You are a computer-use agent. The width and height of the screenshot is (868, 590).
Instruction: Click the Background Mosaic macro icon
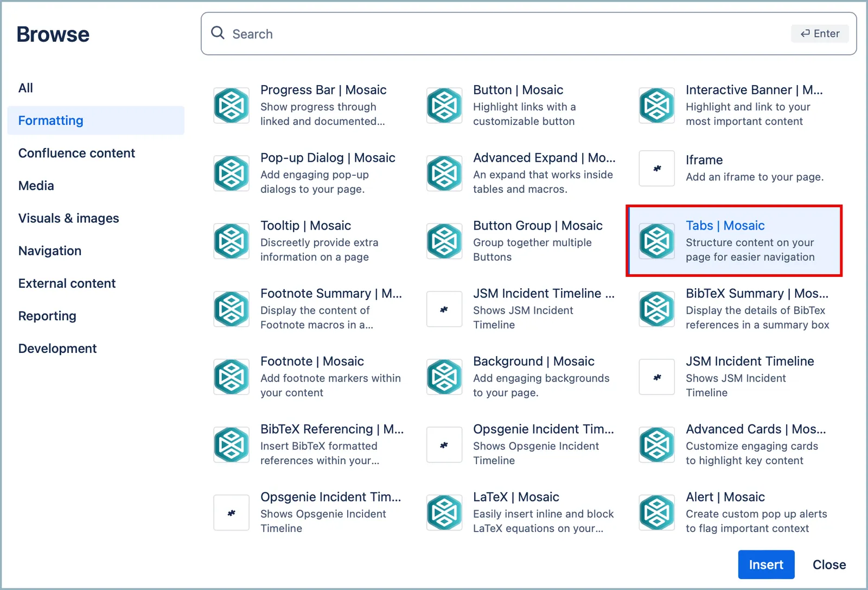point(444,377)
